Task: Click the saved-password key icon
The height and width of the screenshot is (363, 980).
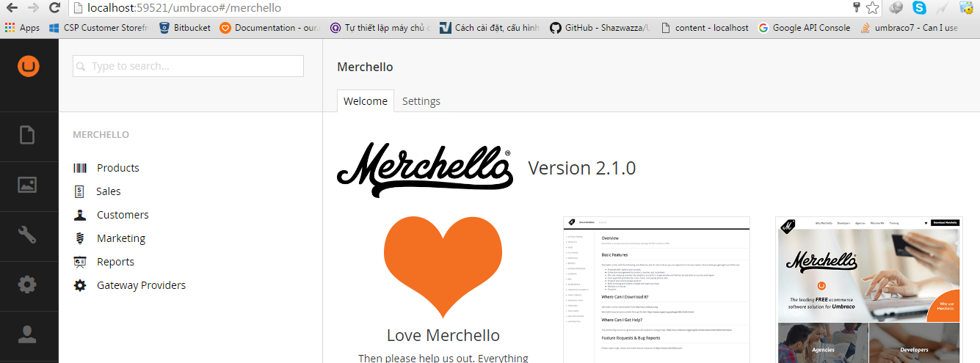Action: (x=856, y=7)
